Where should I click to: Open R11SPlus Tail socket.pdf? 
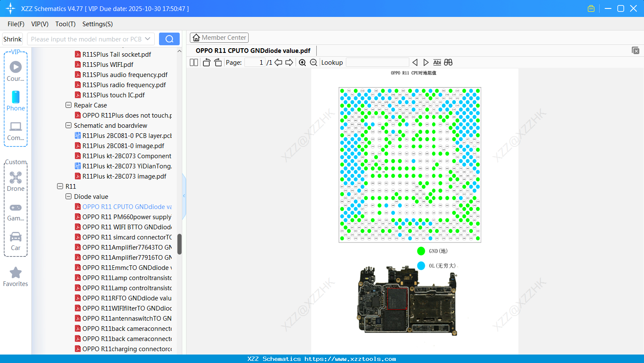(x=117, y=54)
